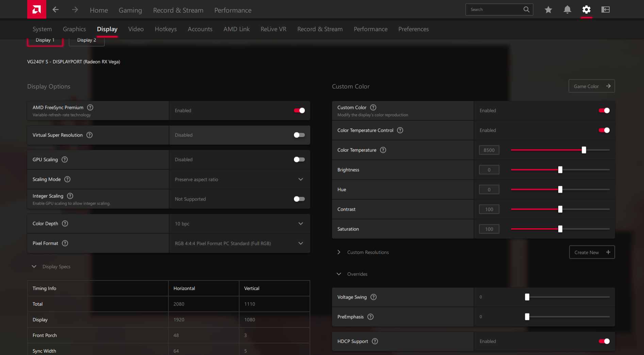Screen dimensions: 644x355
Task: Click the Color Temperature slider handle
Action: click(x=584, y=150)
